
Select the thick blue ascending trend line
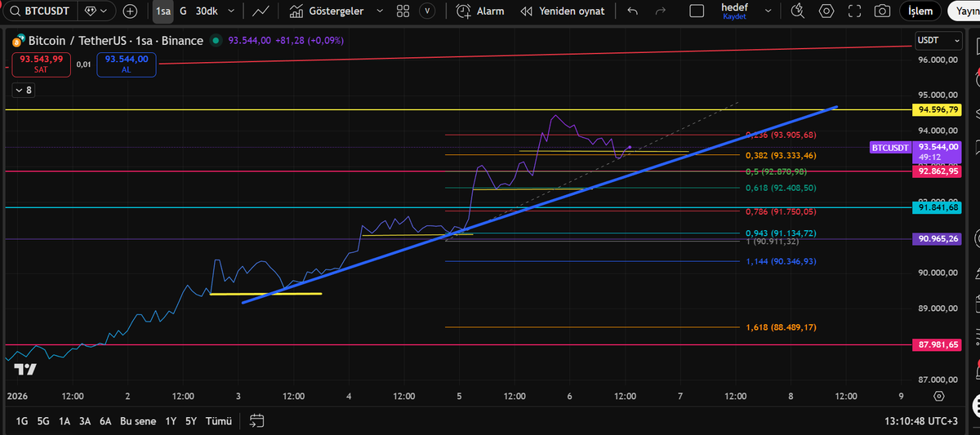point(539,205)
